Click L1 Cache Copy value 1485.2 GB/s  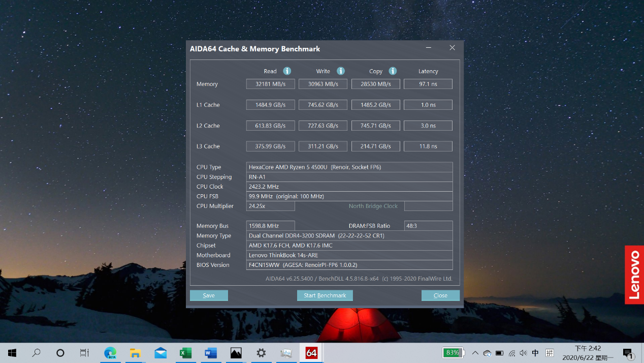click(x=376, y=105)
